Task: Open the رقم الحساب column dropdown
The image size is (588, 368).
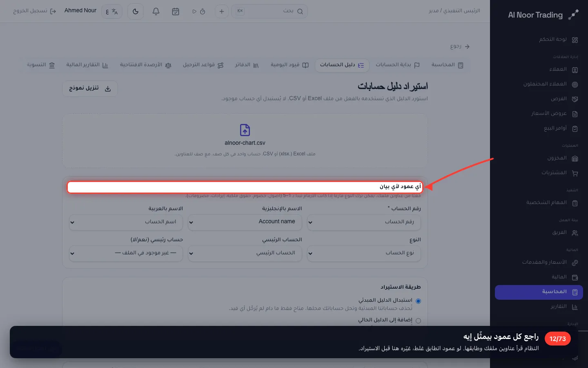Action: tap(364, 222)
